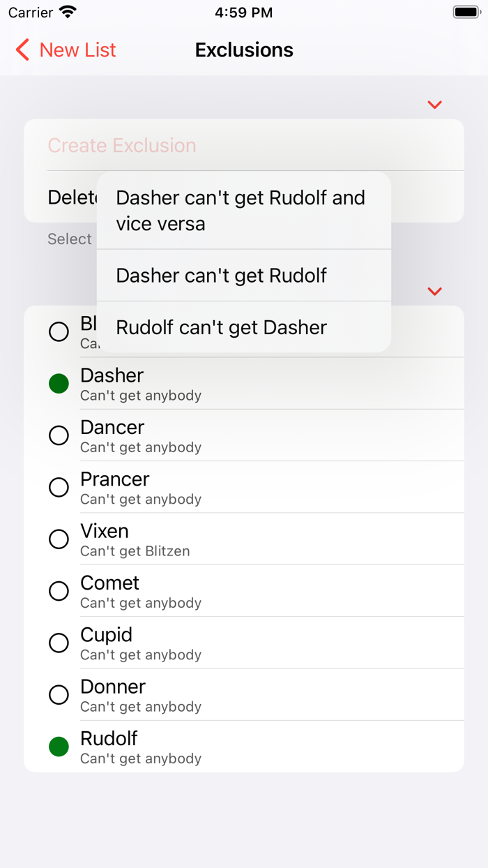Deselect the filled Dasher radio button
The width and height of the screenshot is (488, 868).
tap(59, 384)
